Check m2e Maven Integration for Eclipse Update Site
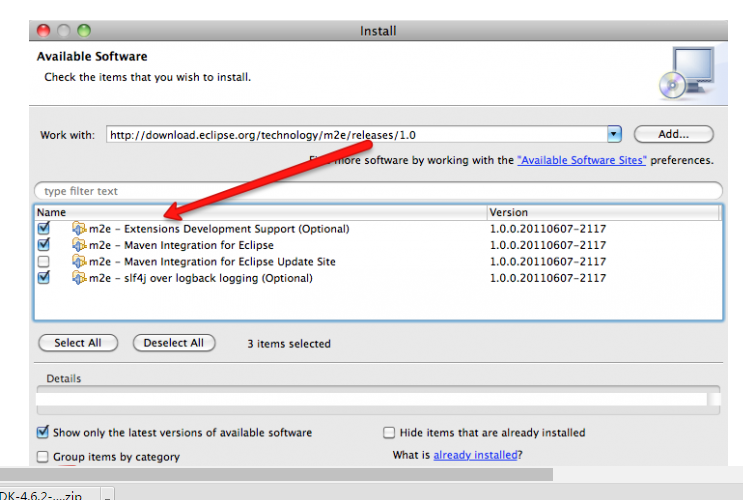The image size is (743, 500). [x=44, y=261]
